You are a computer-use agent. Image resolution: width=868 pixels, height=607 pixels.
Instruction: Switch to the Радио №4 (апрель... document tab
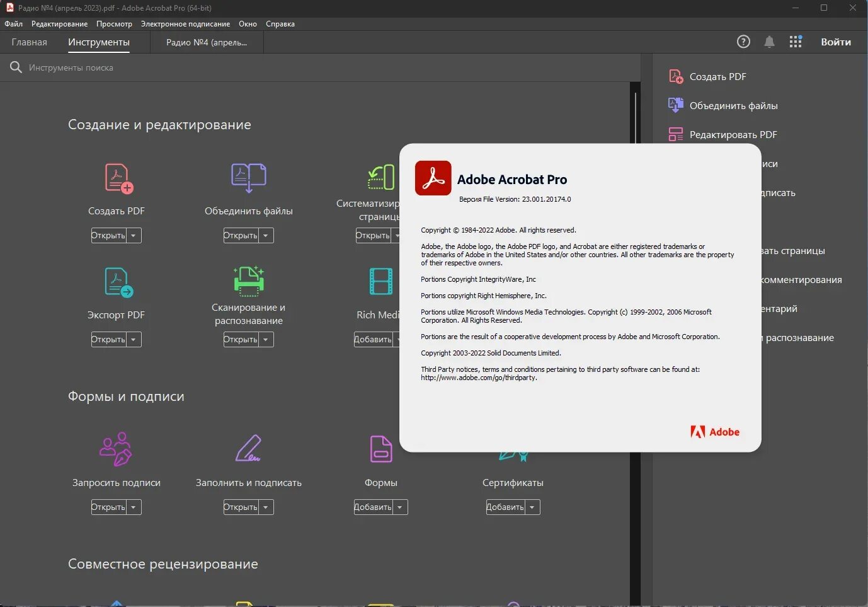click(x=207, y=42)
